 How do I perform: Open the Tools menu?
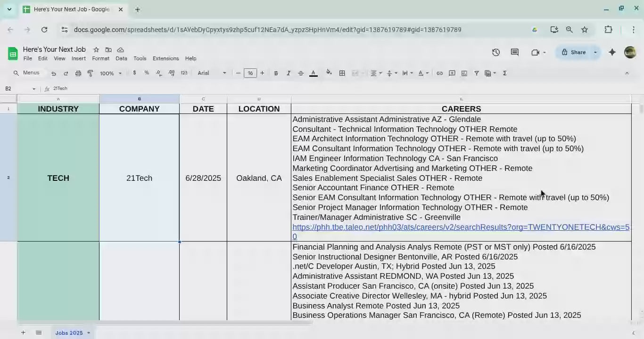pyautogui.click(x=140, y=58)
